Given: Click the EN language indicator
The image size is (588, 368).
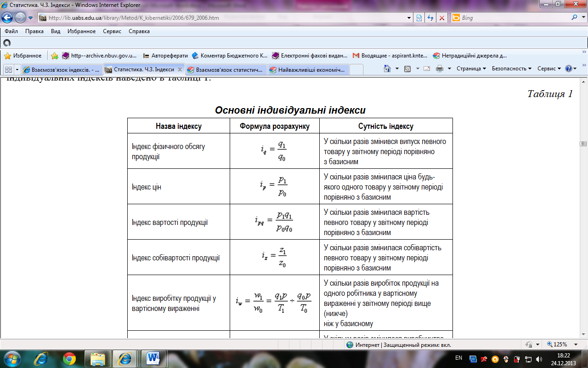Looking at the screenshot, I should pyautogui.click(x=458, y=358).
